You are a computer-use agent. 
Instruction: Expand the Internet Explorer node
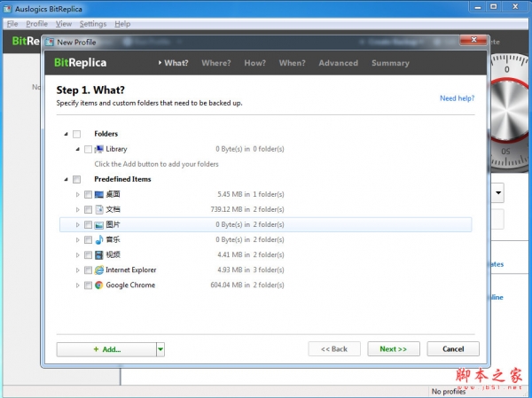(78, 269)
